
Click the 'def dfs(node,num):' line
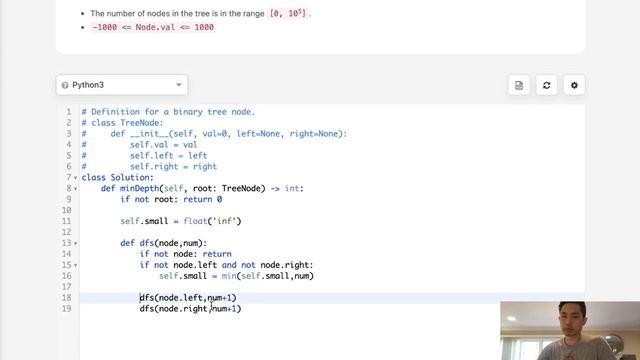coord(164,243)
